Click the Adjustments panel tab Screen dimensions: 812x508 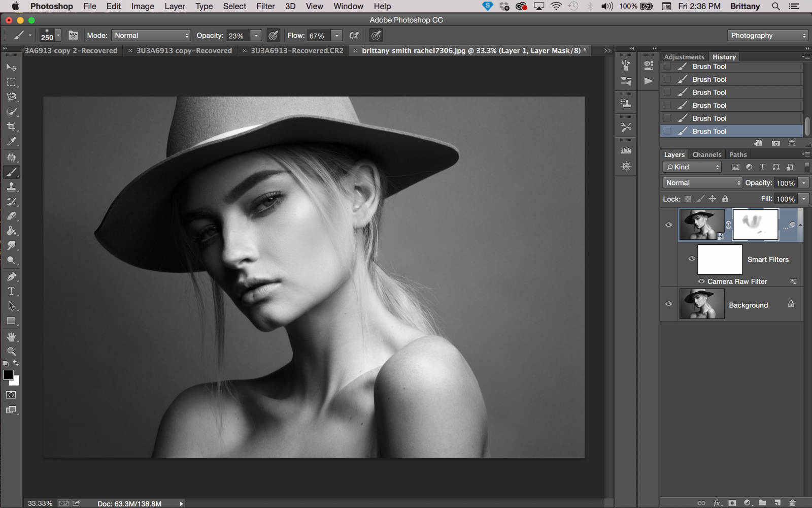[684, 56]
